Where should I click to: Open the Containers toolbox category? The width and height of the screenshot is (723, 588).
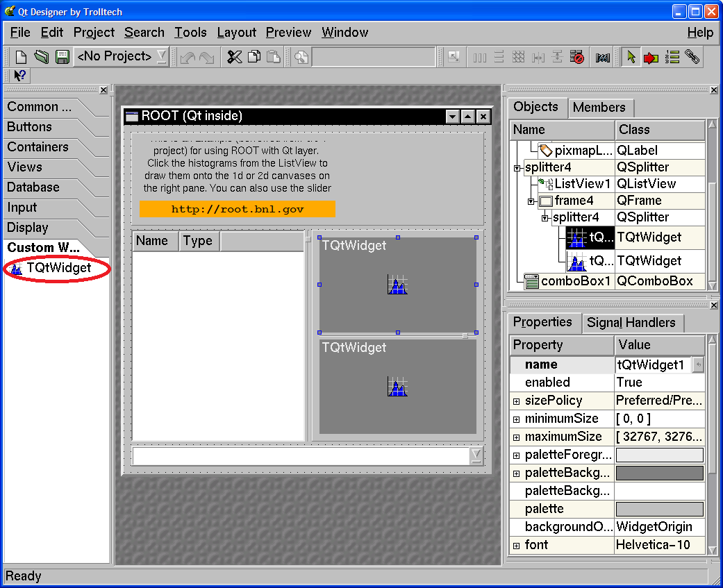(x=38, y=147)
